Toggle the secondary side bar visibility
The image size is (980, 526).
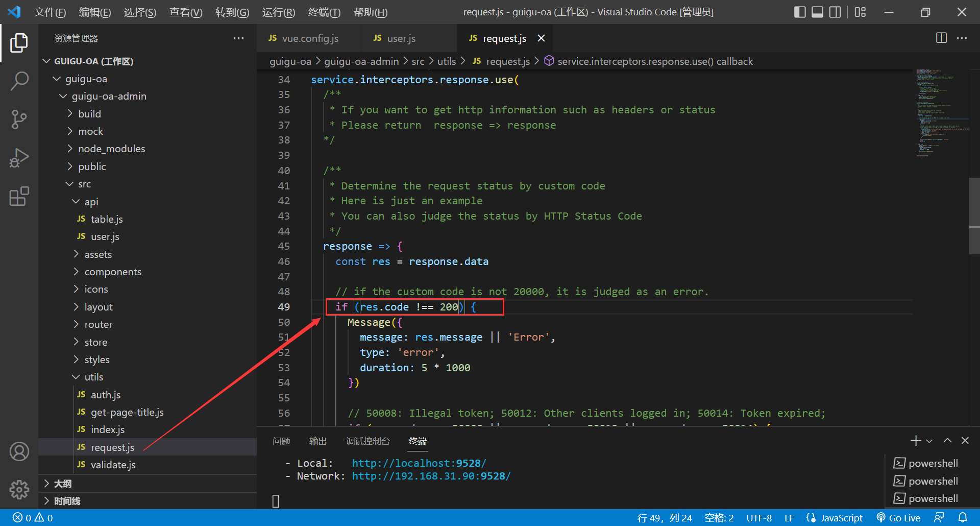click(x=835, y=12)
